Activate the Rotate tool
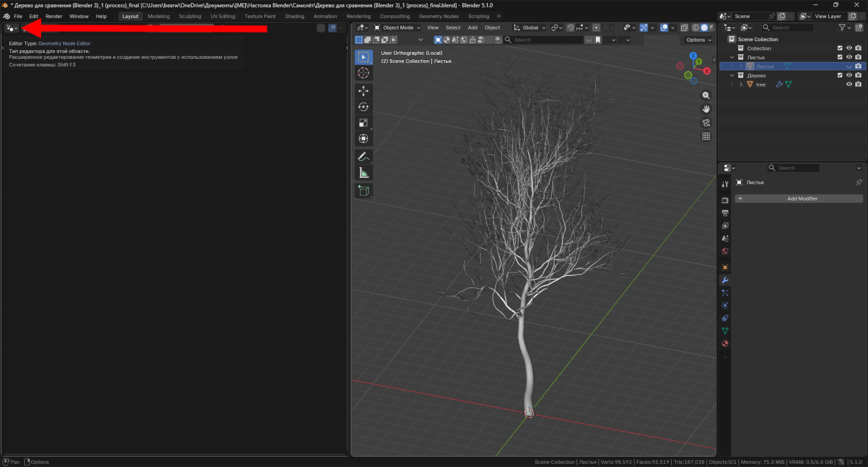868x467 pixels. click(x=363, y=107)
